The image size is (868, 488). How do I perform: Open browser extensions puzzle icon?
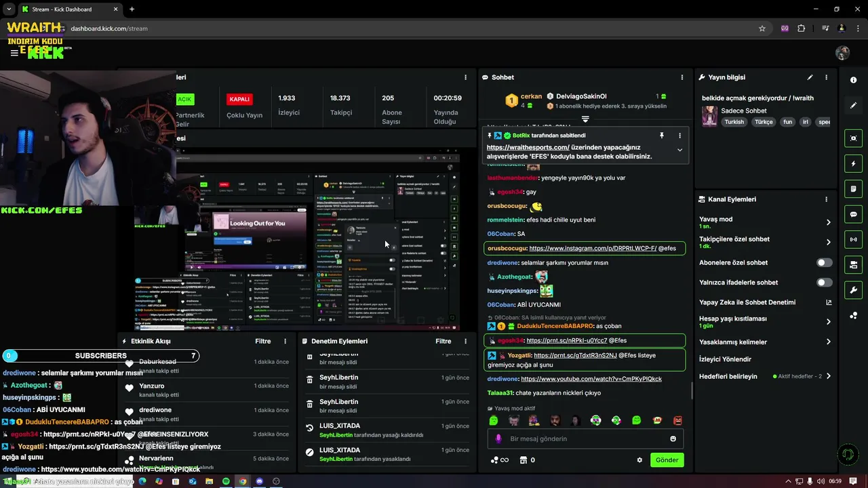tap(802, 28)
